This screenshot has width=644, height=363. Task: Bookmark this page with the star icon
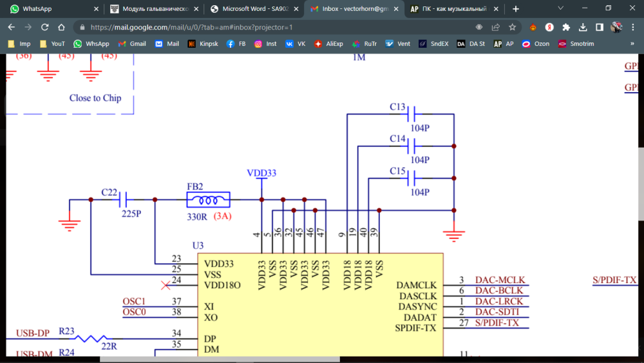tap(513, 27)
